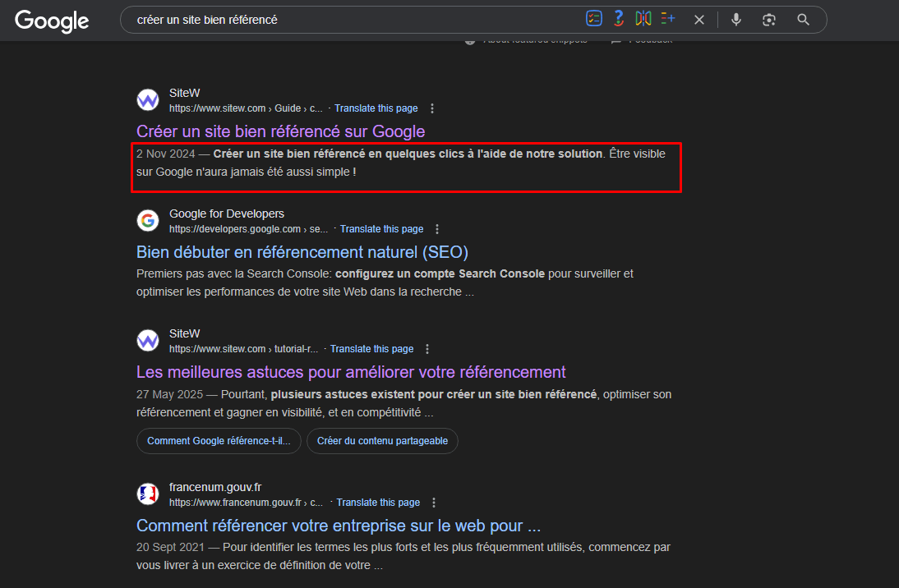Translate the sitew.com tutorial result page
The height and width of the screenshot is (588, 899).
(x=371, y=349)
